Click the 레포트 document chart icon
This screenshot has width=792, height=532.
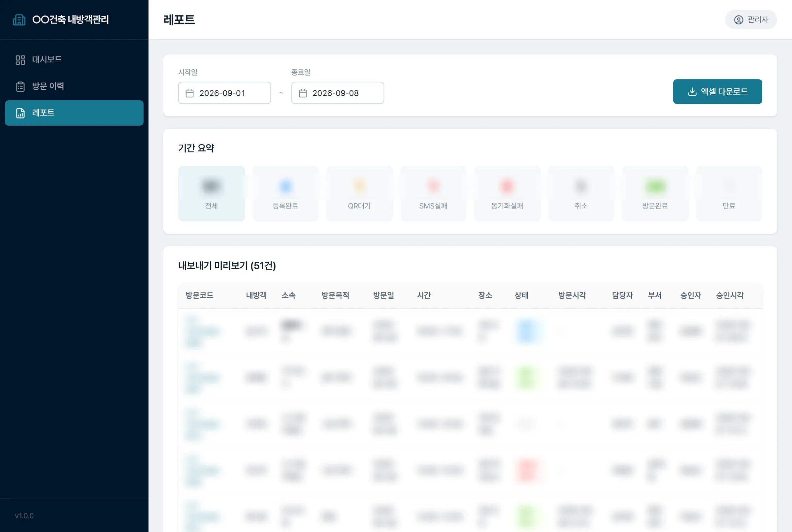(x=20, y=113)
